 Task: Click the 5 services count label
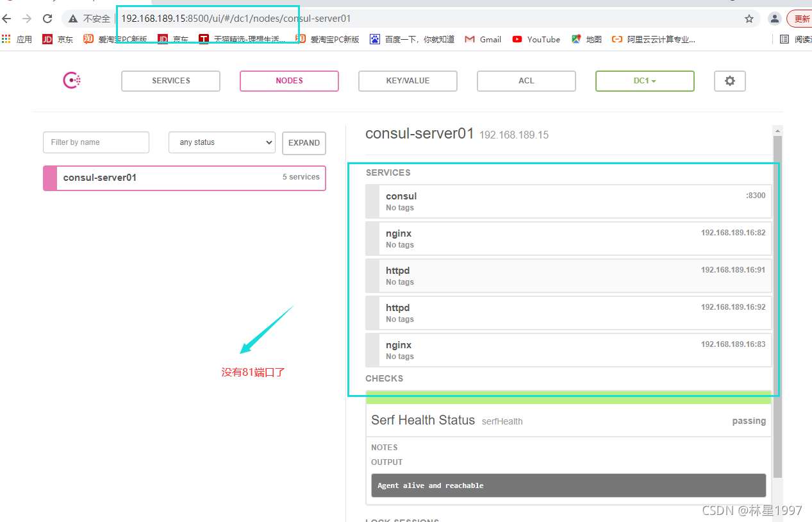(301, 177)
